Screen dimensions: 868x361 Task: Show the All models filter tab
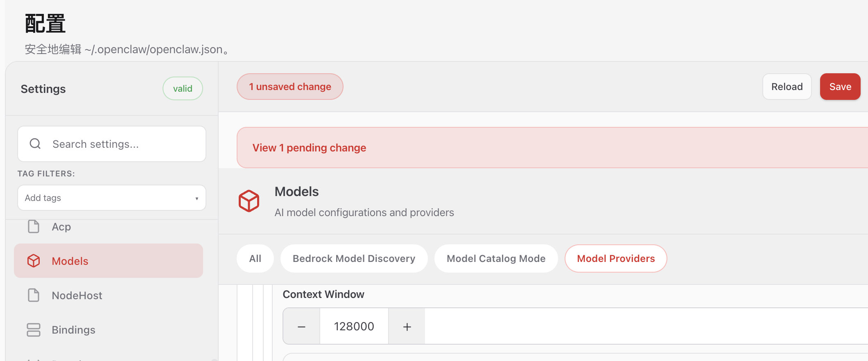click(x=255, y=258)
